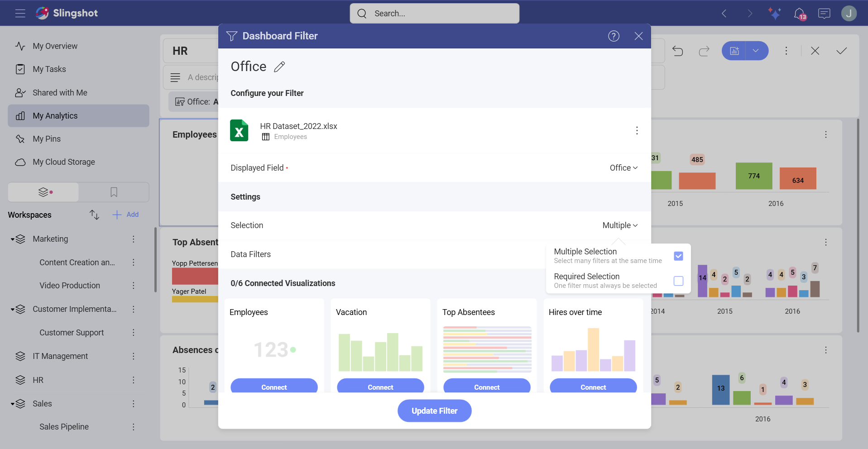The width and height of the screenshot is (868, 449).
Task: Confirm dashboard changes with the checkmark
Action: point(841,51)
